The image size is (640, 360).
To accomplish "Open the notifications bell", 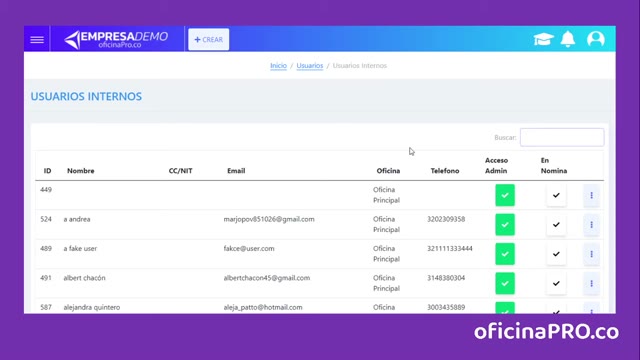I will coord(568,39).
